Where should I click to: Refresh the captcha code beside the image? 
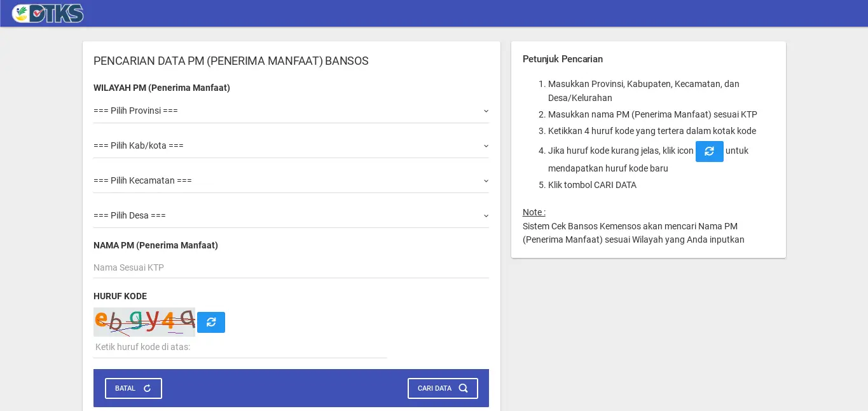click(x=211, y=322)
